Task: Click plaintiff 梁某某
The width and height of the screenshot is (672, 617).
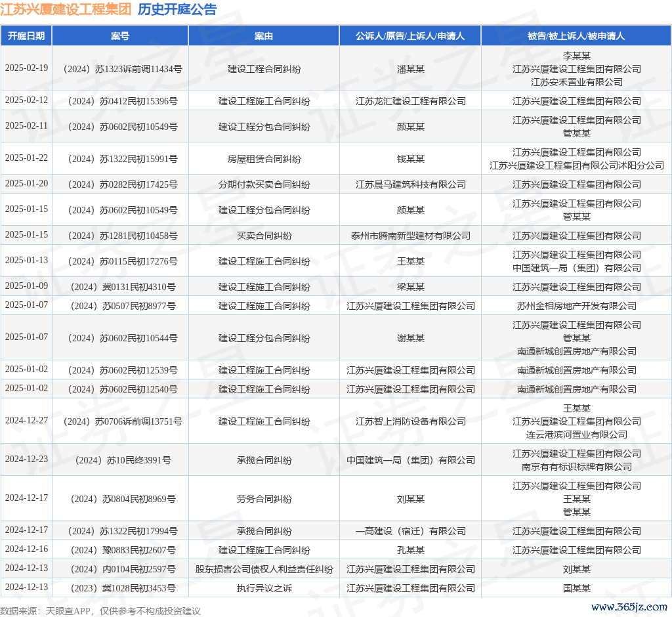Action: (411, 287)
